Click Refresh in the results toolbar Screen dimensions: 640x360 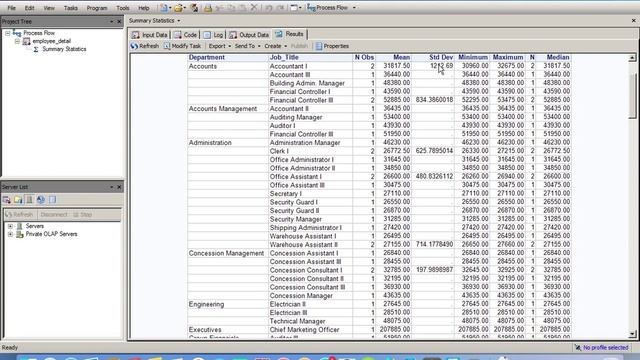(x=145, y=46)
